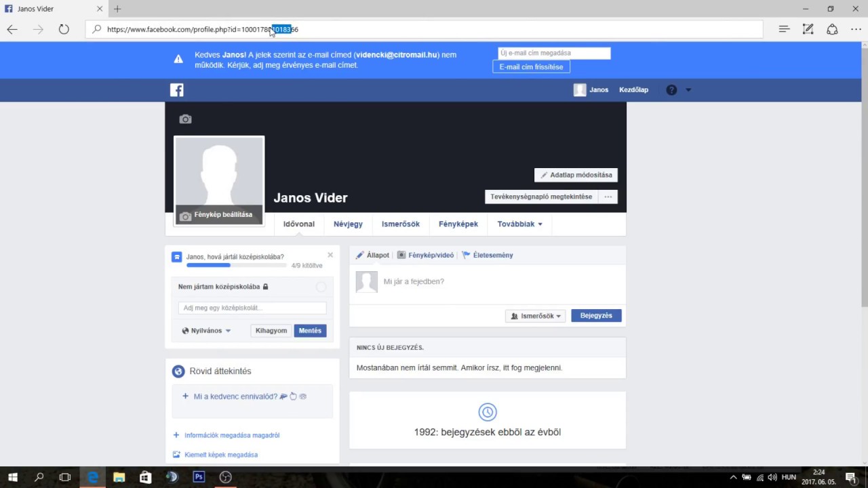
Task: Select the Janos Vider browser tab
Action: [53, 9]
